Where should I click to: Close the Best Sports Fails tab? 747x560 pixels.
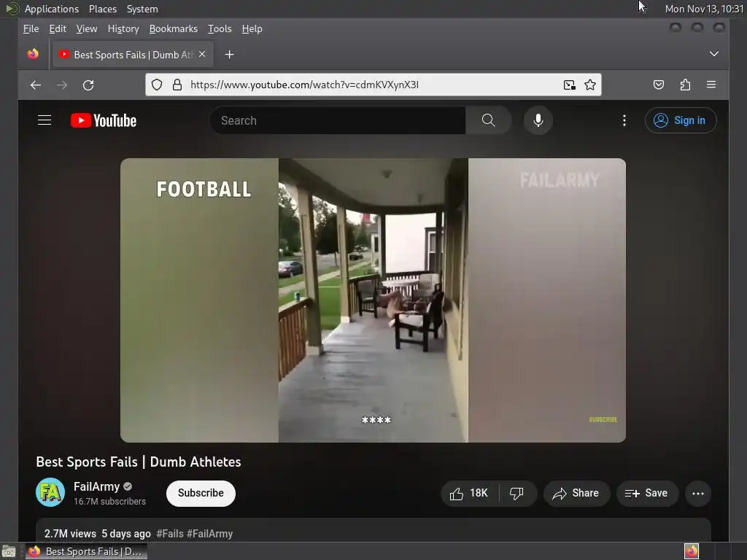coord(202,54)
